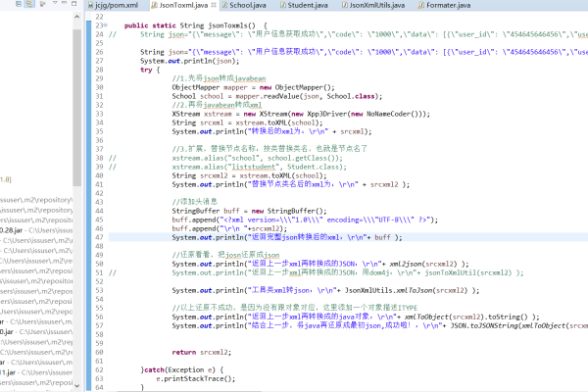Click the JsonXmlUtils.xmlToJson println line

(325, 290)
